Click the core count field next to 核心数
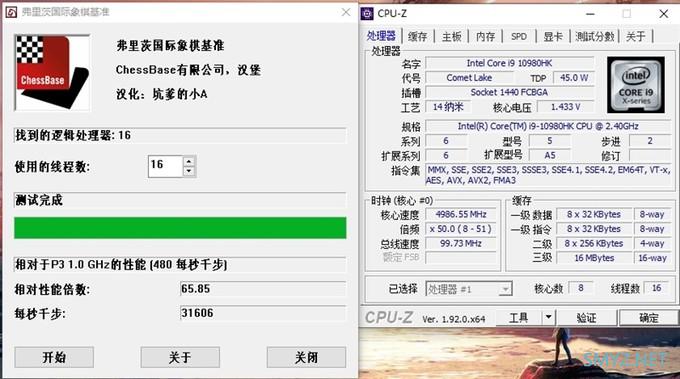The width and height of the screenshot is (680, 379). pos(580,288)
